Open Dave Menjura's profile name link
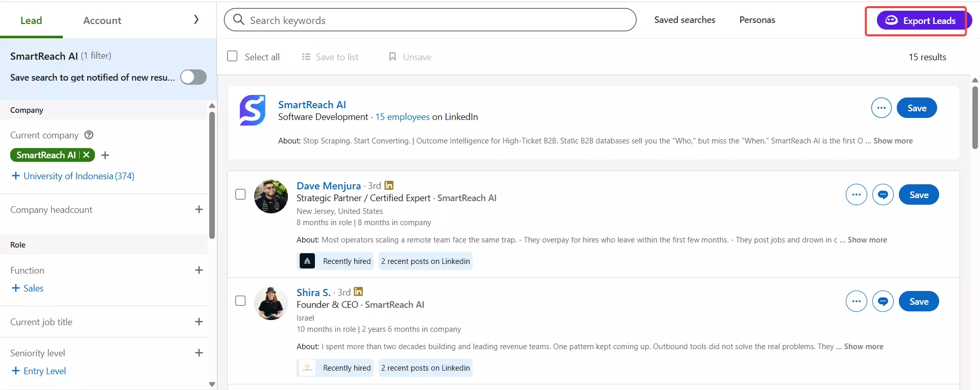 (x=329, y=186)
